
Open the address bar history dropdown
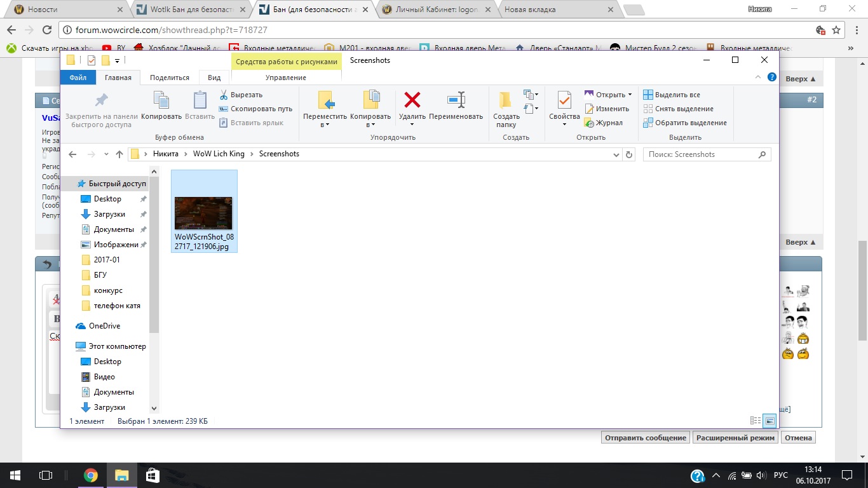(616, 154)
